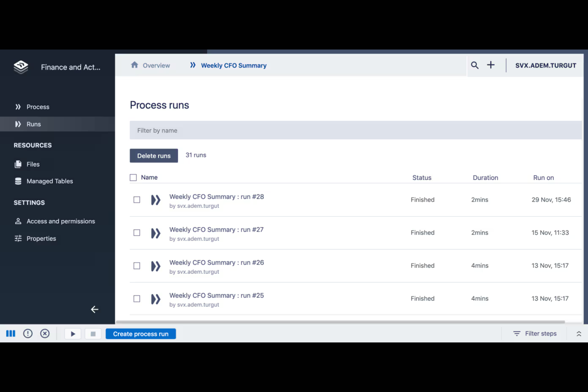The height and width of the screenshot is (392, 588).
Task: Tick the checkbox for run #27
Action: click(137, 233)
